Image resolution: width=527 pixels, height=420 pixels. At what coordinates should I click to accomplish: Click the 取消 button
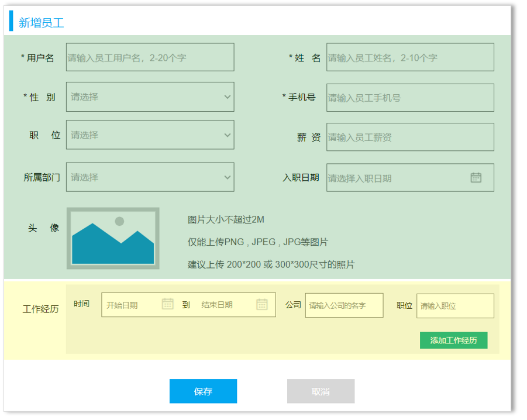pos(321,391)
